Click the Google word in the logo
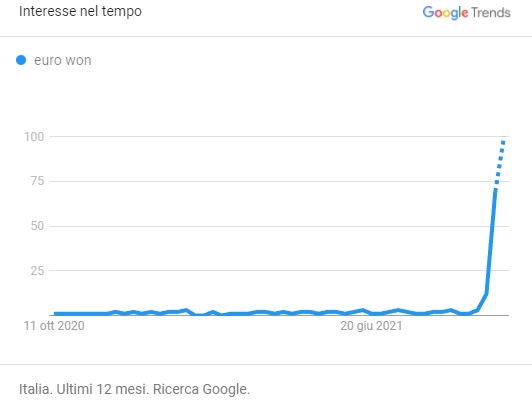 [x=445, y=13]
